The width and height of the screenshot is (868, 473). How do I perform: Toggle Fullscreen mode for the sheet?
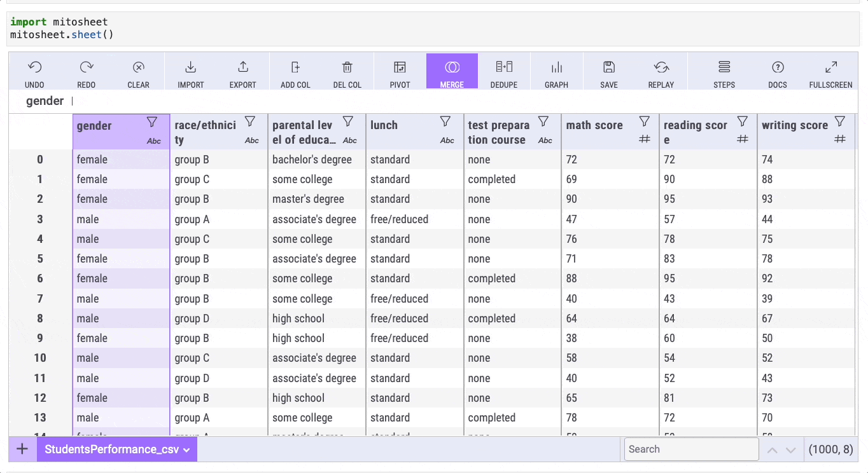(x=830, y=67)
